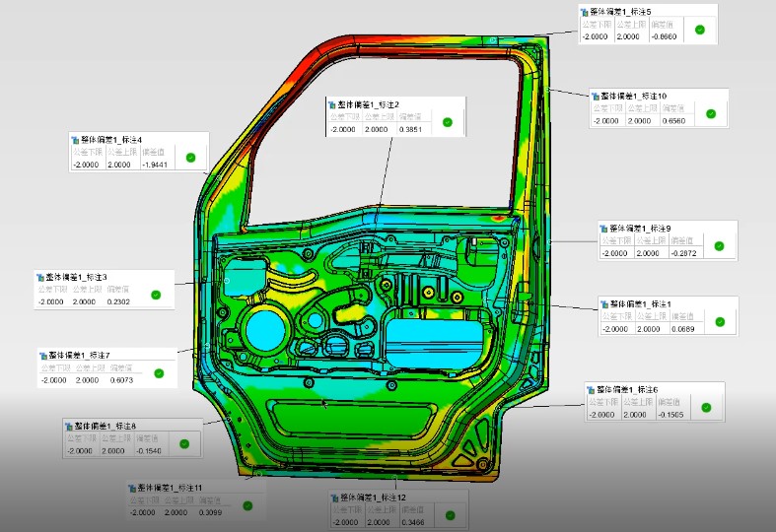This screenshot has height=532, width=776.
Task: Click deviation value 0.3851 in 标注2 label
Action: (x=412, y=130)
